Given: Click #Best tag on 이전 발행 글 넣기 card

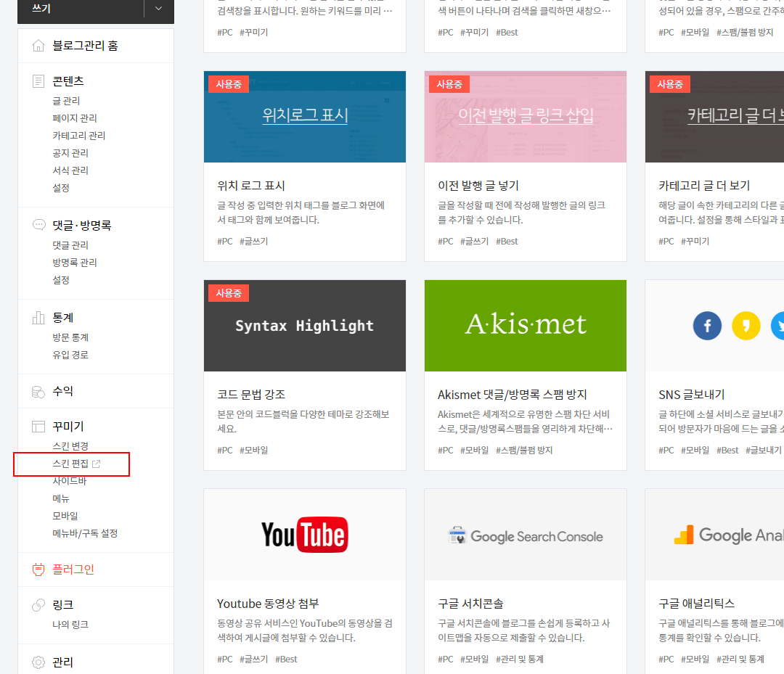Looking at the screenshot, I should [507, 242].
